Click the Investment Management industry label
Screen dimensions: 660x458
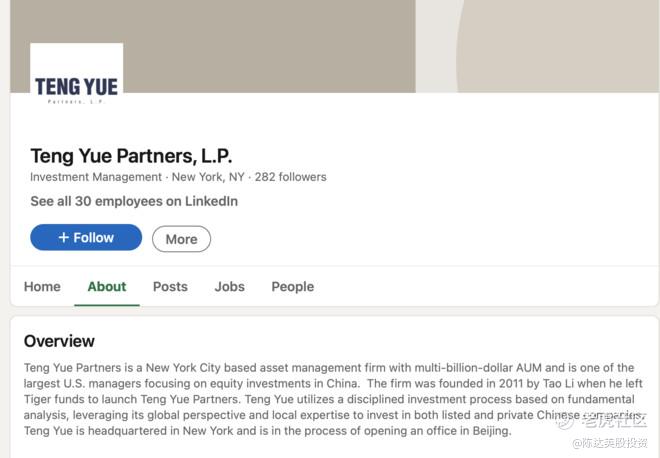[96, 177]
